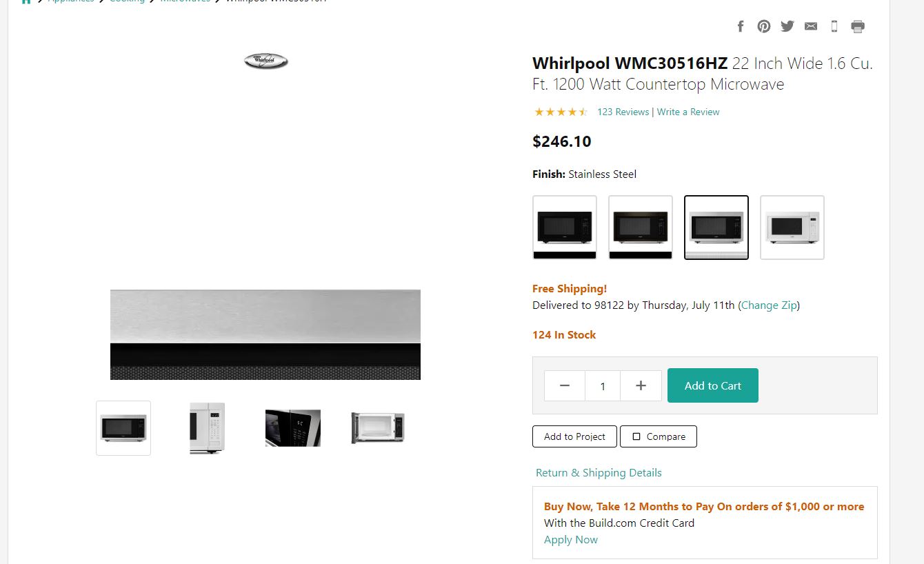The height and width of the screenshot is (564, 924).
Task: Navigate to the Appliances breadcrumb
Action: tap(70, 1)
